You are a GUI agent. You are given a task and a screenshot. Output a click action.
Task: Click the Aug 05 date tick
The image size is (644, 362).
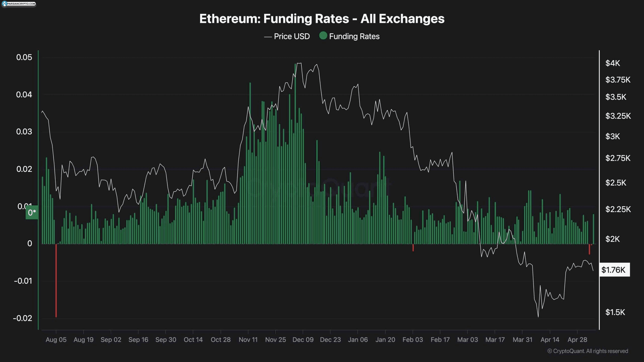[x=56, y=340]
